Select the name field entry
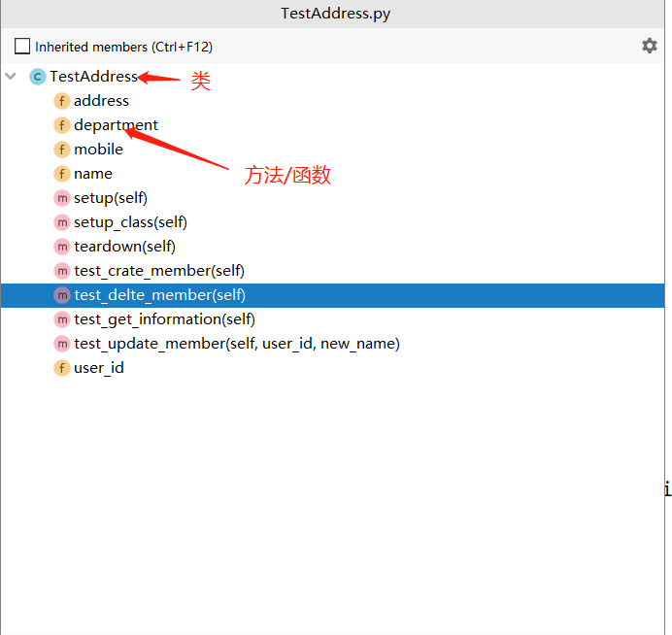672x635 pixels. (93, 174)
